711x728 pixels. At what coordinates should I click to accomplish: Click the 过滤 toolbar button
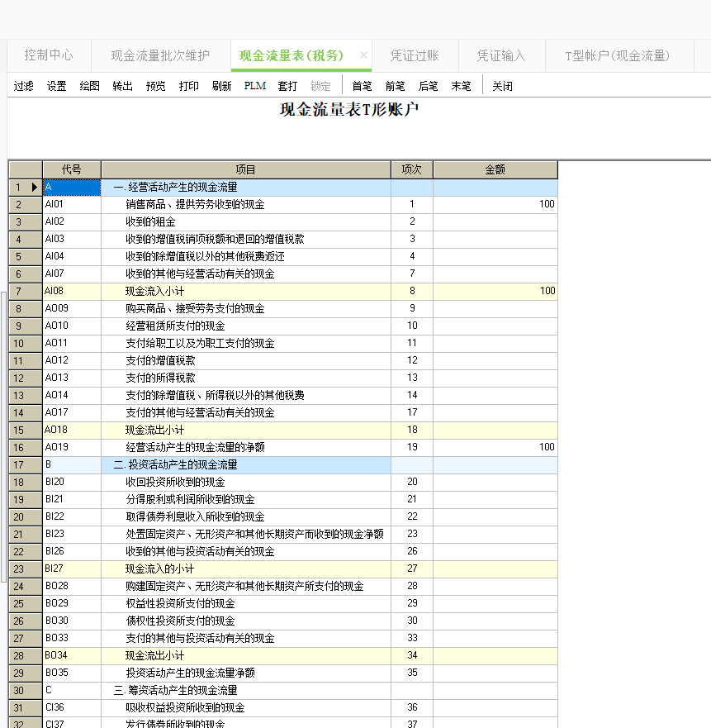[23, 86]
